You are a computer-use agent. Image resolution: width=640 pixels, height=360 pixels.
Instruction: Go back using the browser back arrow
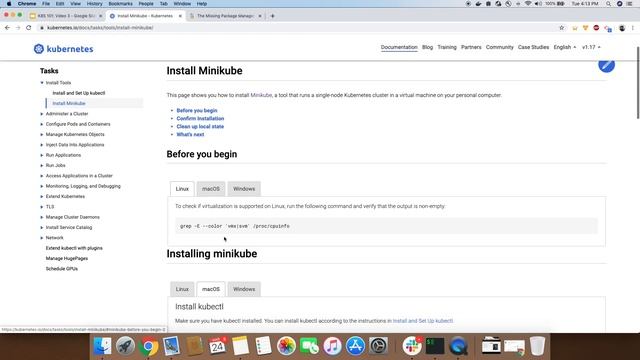(7, 28)
